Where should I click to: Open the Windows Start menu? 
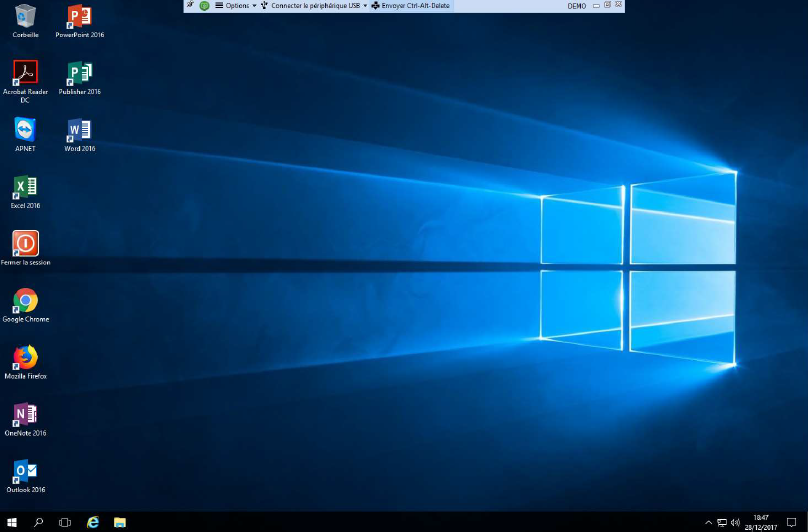[x=12, y=522]
